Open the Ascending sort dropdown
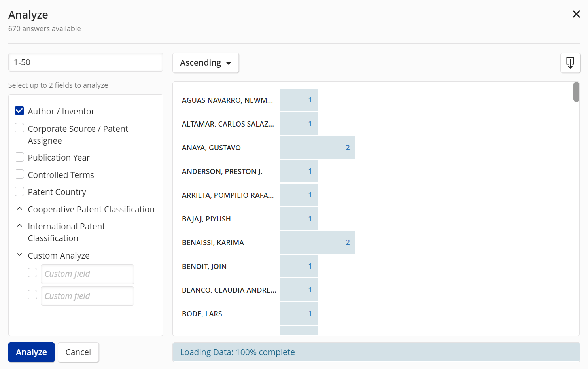The width and height of the screenshot is (588, 369). 206,62
